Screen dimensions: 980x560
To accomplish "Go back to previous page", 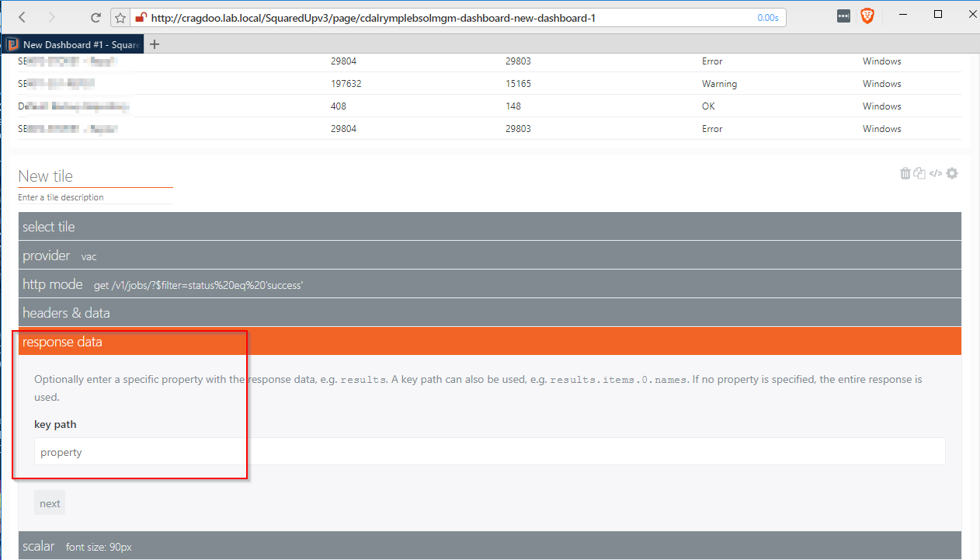I will 22,17.
